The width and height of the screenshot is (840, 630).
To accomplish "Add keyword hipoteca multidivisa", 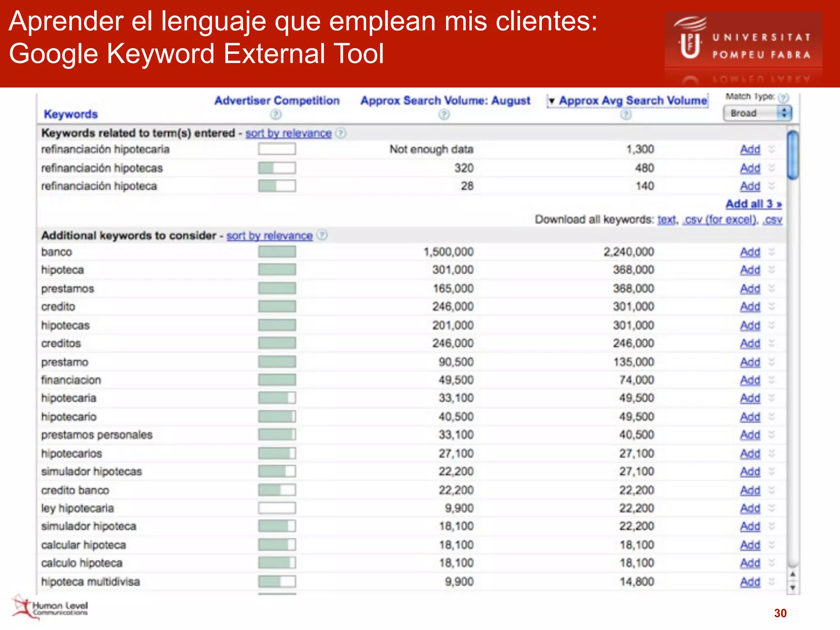I will coord(750,582).
